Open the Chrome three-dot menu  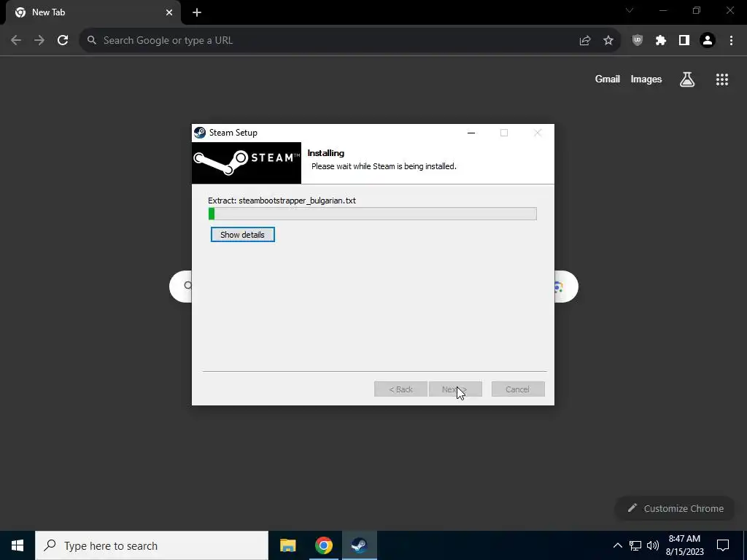(x=731, y=41)
